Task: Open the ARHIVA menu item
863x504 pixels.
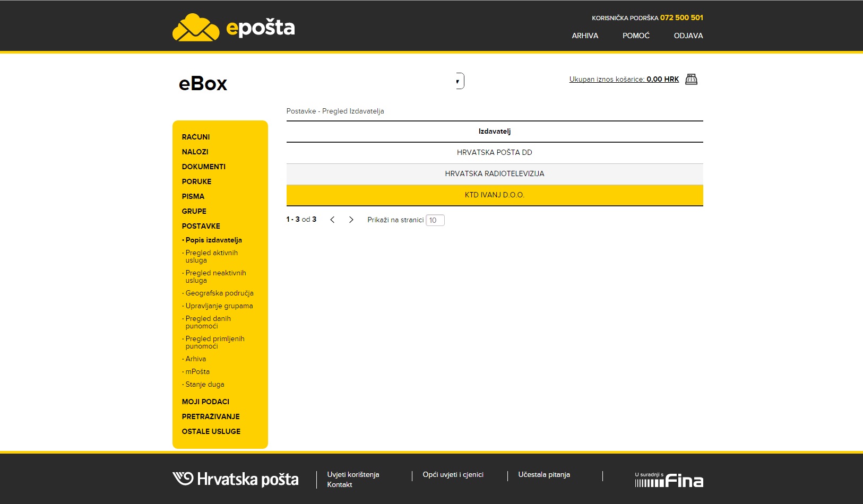Action: pos(584,36)
